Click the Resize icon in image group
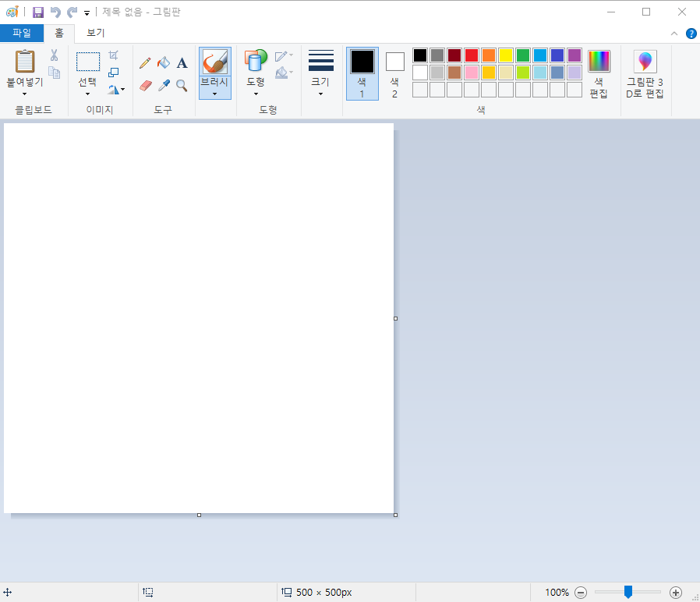 click(x=113, y=73)
